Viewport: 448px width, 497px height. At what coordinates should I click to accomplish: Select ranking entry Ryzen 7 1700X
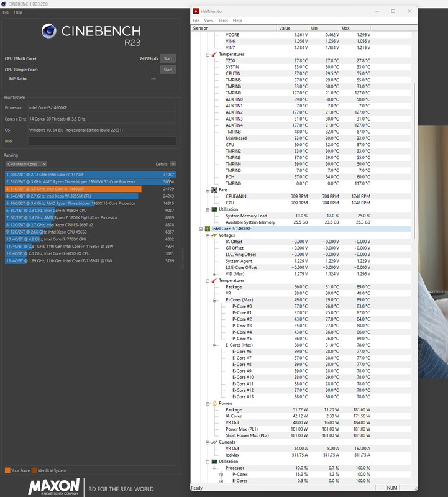click(90, 217)
